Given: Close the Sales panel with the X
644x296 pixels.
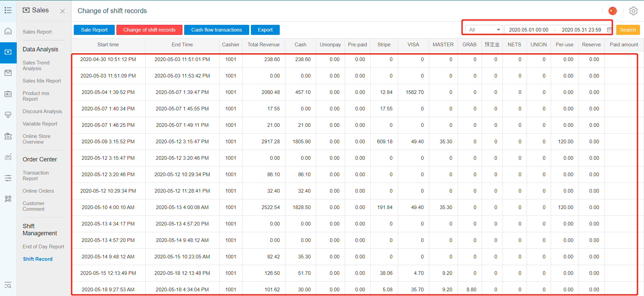Looking at the screenshot, I should pos(62,11).
